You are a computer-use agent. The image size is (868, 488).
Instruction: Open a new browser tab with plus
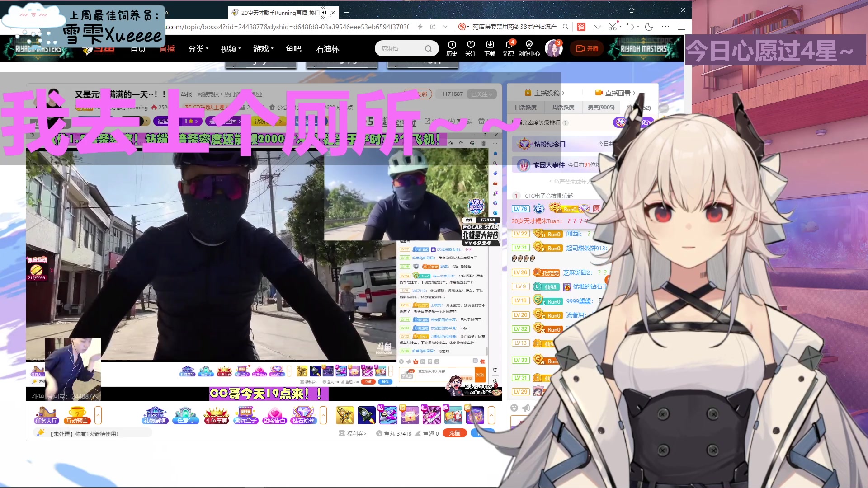pos(347,13)
